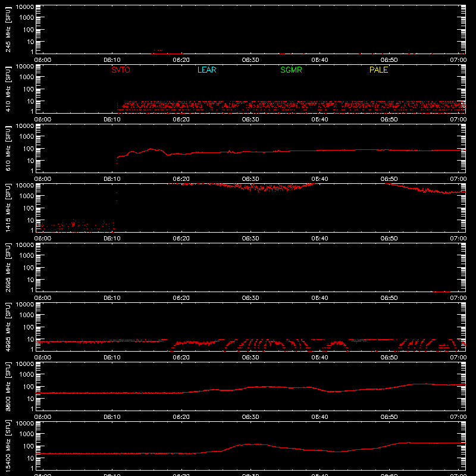The image size is (476, 476).
Task: Click 06:50 time label under 610 MHz panel
Action: [389, 179]
